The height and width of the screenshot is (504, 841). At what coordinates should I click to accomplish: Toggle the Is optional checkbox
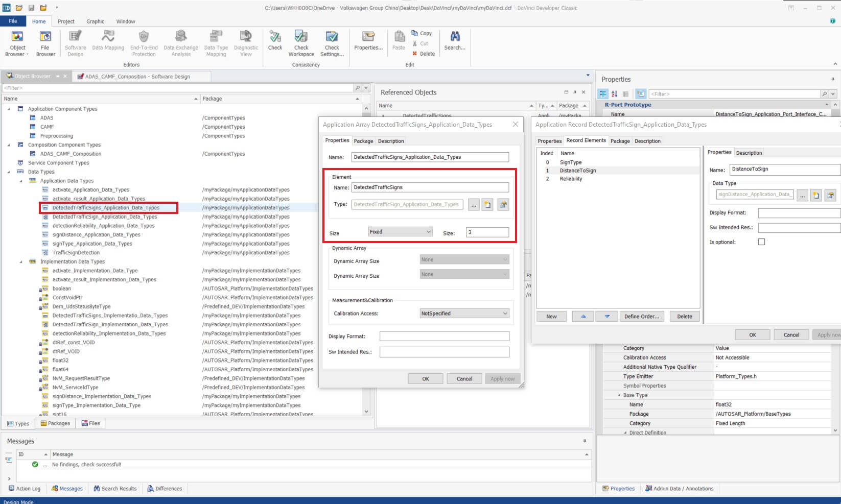pyautogui.click(x=761, y=242)
